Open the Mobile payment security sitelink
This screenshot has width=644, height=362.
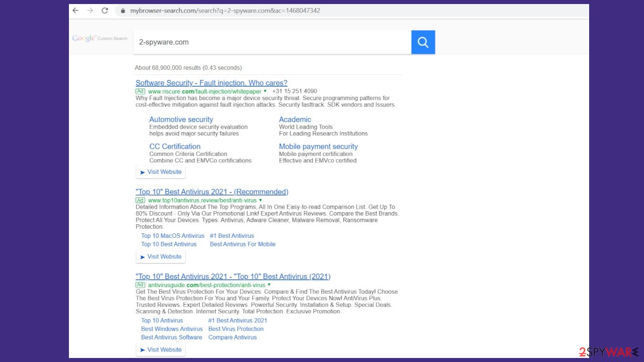pyautogui.click(x=318, y=147)
